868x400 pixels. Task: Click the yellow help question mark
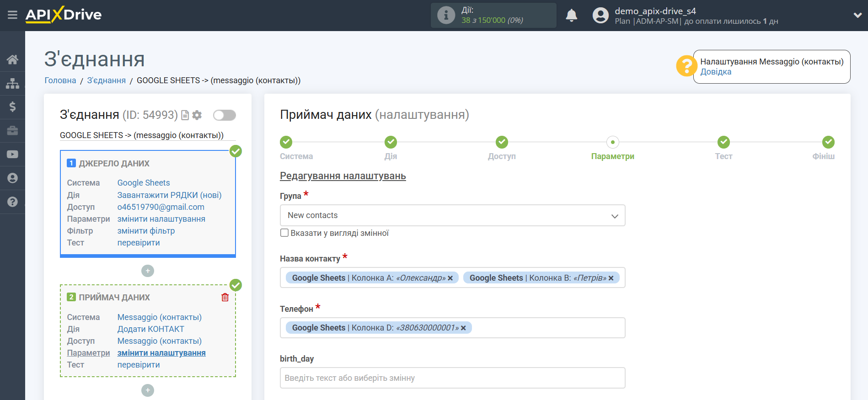pos(686,66)
